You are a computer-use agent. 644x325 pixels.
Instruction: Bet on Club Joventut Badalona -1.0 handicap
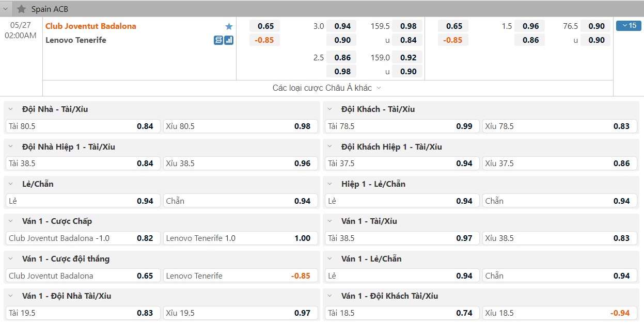83,238
